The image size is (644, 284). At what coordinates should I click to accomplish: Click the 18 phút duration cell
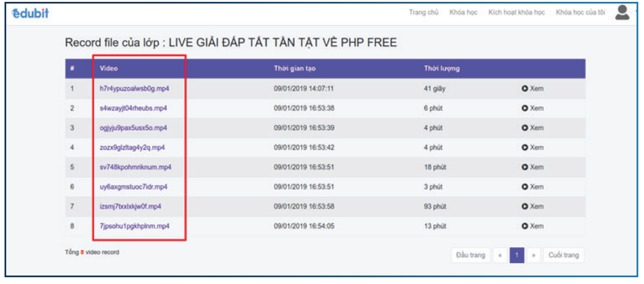[435, 167]
